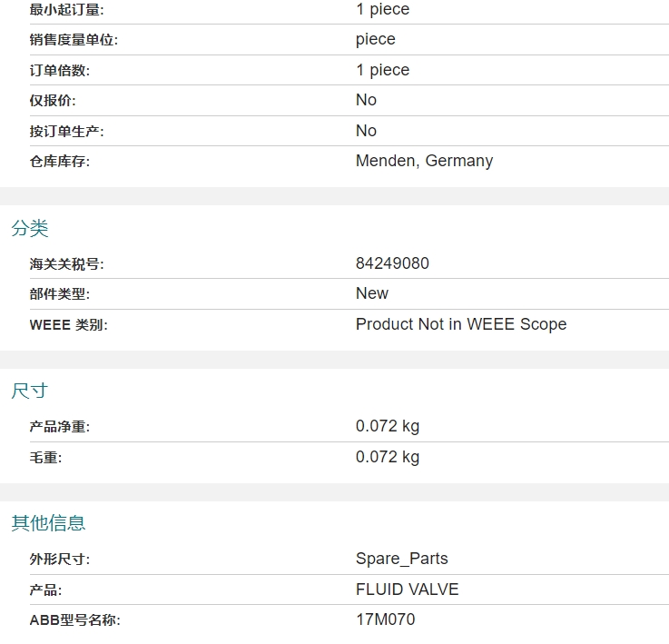
Task: Click the 产品净重 label
Action: 60,427
